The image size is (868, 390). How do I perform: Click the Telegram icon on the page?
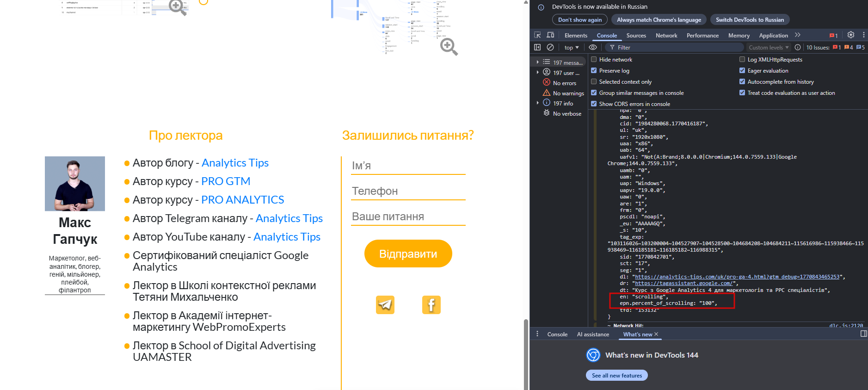click(x=385, y=305)
